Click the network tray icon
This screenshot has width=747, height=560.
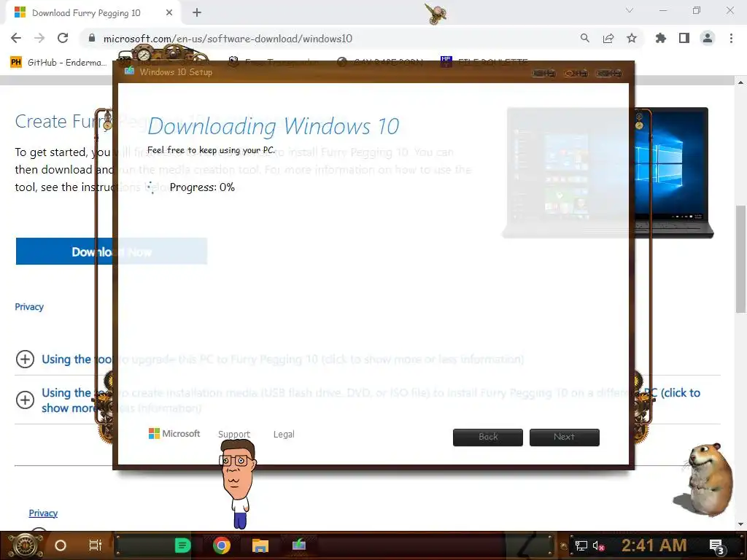tap(581, 545)
